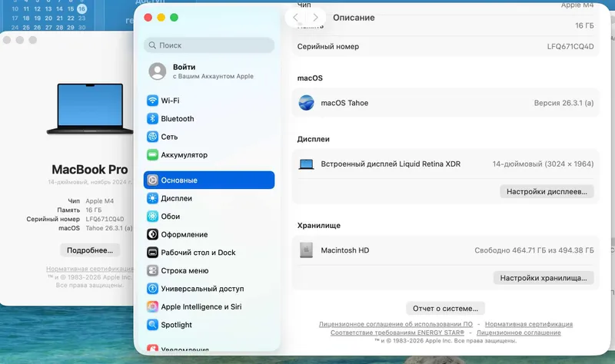Click the macOS Tahoe logo icon
The height and width of the screenshot is (364, 615).
point(306,103)
